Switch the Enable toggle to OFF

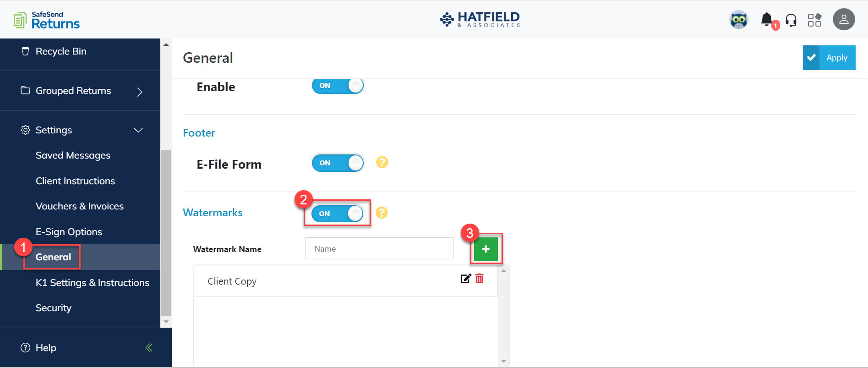coord(338,85)
